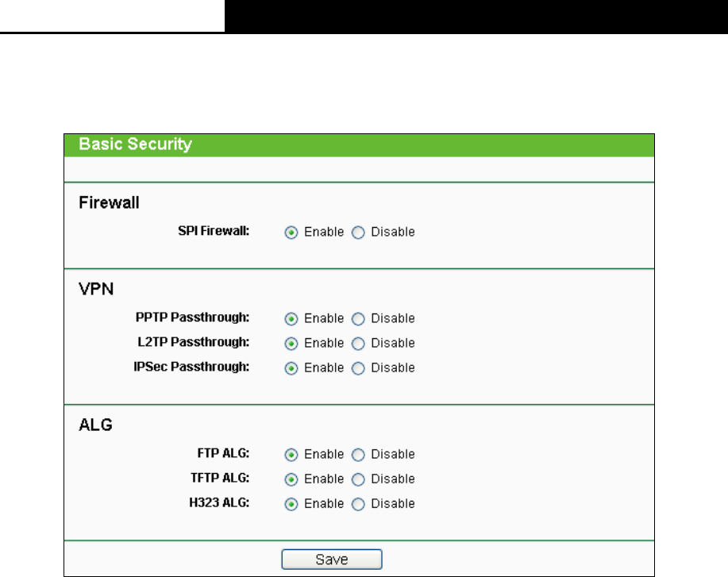Click the SPI Firewall label
This screenshot has width=728, height=577.
coord(214,231)
